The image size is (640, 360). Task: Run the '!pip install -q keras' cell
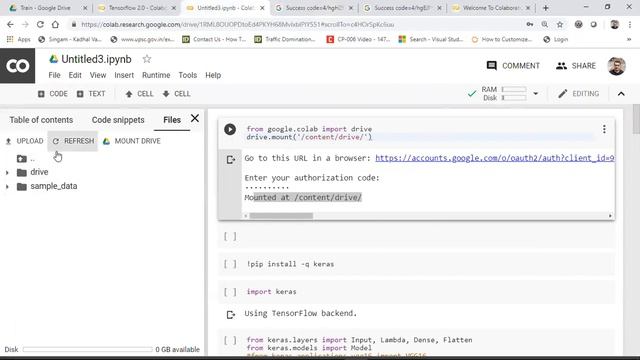point(230,264)
